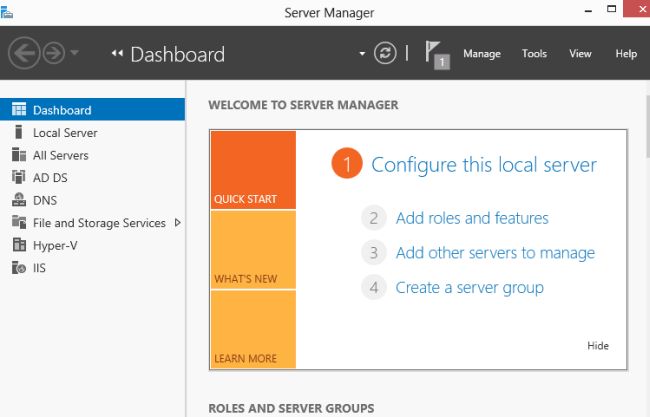Open All Servers via its icon
The image size is (650, 417).
tap(18, 155)
